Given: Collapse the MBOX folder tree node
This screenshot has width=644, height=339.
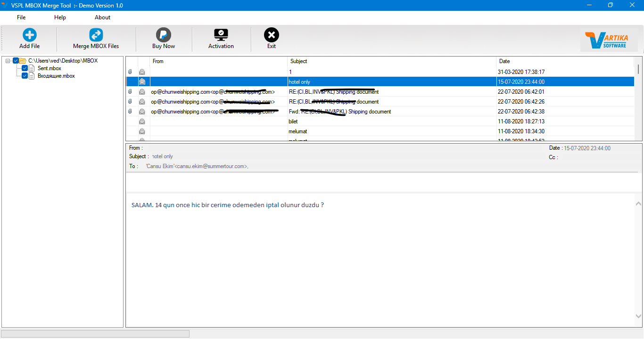Looking at the screenshot, I should (8, 61).
